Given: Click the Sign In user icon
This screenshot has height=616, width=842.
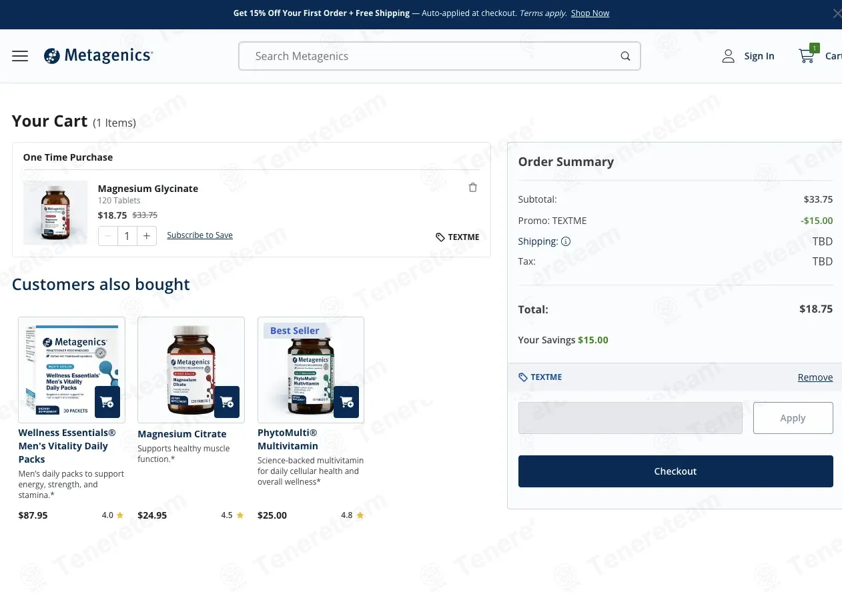Looking at the screenshot, I should [x=728, y=56].
